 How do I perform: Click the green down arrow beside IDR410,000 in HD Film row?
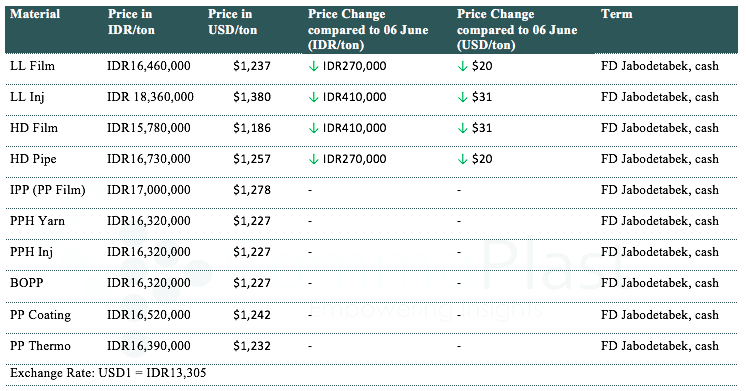[x=313, y=128]
